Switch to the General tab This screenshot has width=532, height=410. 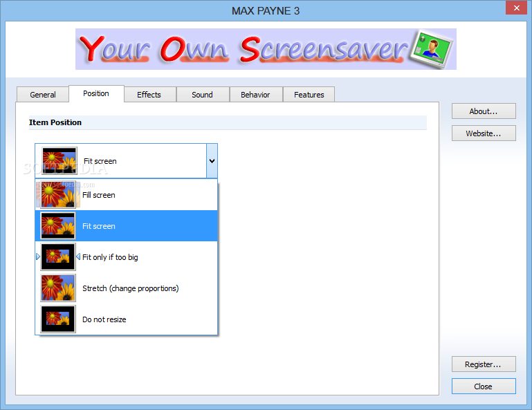43,95
